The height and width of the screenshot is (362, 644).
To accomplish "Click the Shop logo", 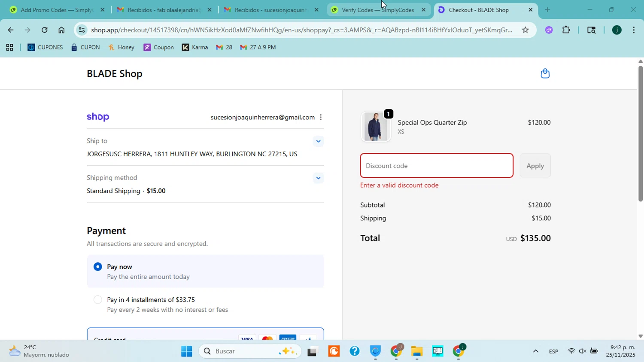I will point(98,117).
